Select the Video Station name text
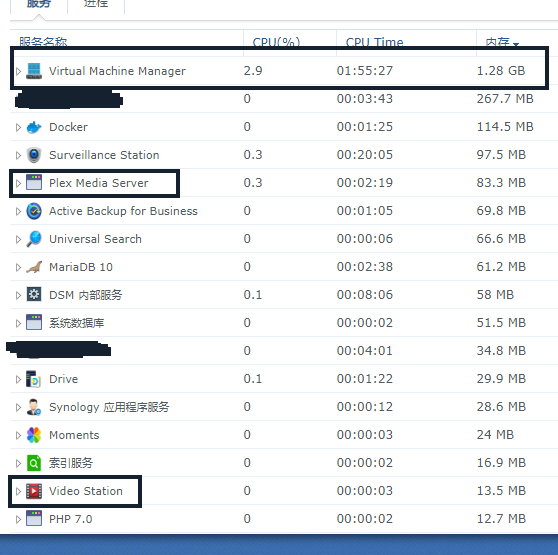The height and width of the screenshot is (555, 558). [86, 491]
